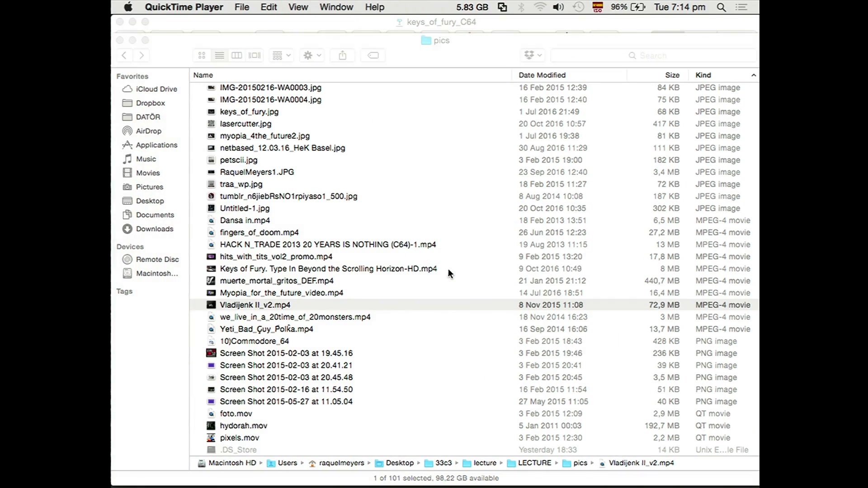Select fingers_of_doom.mp4 file
This screenshot has height=488, width=868.
pyautogui.click(x=259, y=232)
